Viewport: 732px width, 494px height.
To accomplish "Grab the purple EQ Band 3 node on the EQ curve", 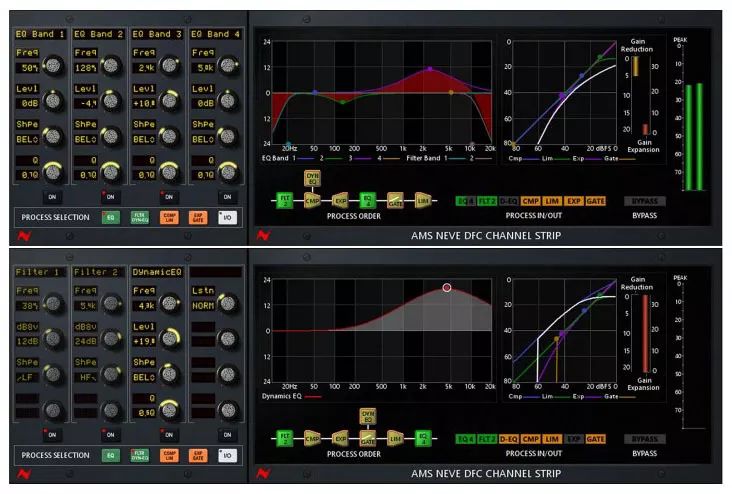I will click(x=429, y=69).
